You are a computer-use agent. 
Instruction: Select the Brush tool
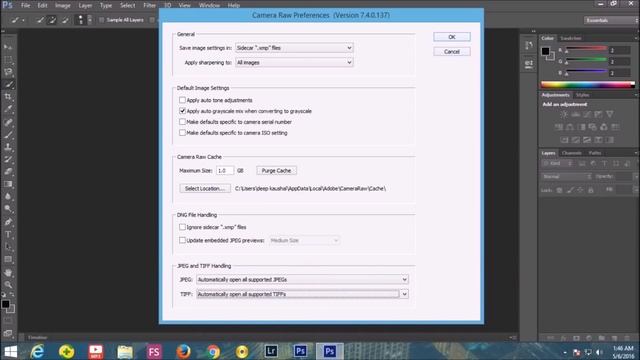[8, 134]
